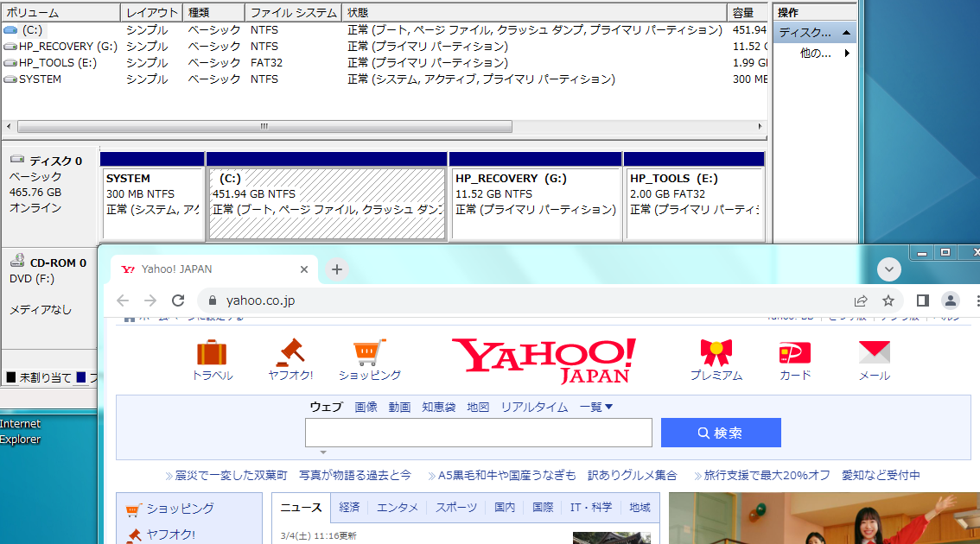The height and width of the screenshot is (544, 980).
Task: Sort by ボリューム column header
Action: click(x=60, y=12)
